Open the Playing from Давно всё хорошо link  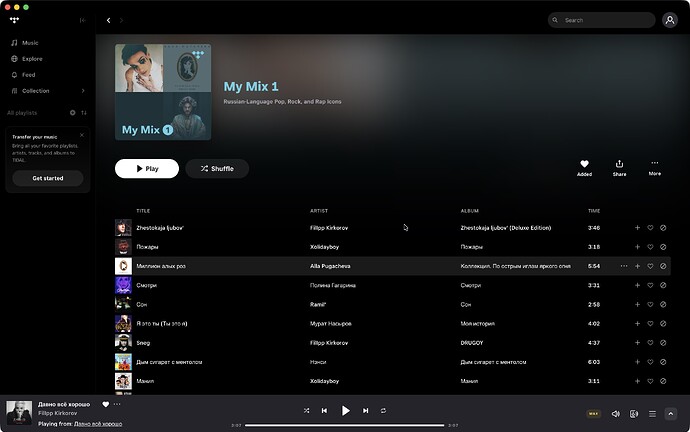tap(98, 424)
